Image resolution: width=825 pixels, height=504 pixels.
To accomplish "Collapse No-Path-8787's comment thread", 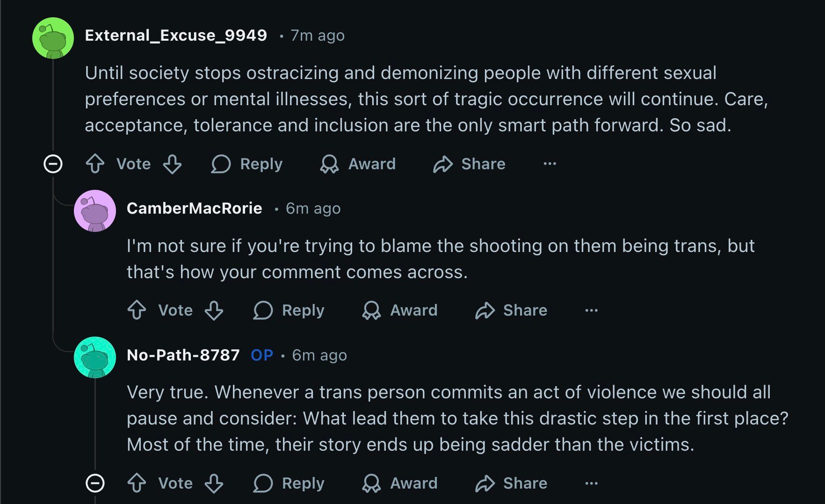I will [x=95, y=483].
